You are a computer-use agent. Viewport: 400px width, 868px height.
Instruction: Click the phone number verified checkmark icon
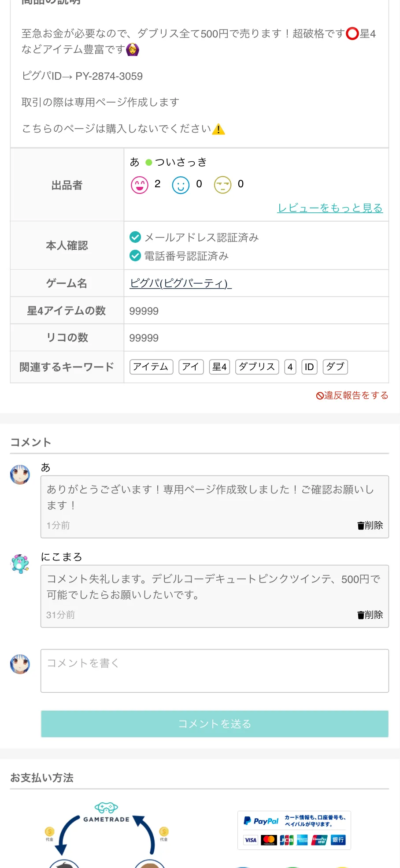pos(135,256)
